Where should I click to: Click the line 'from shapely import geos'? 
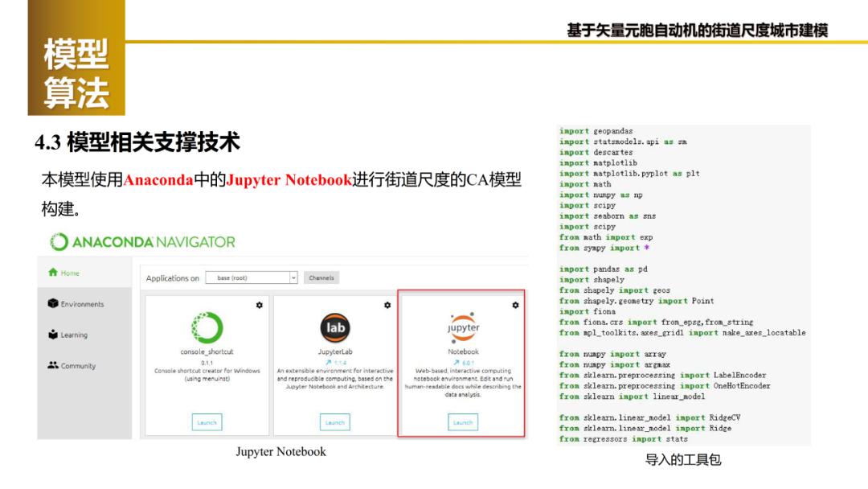click(615, 290)
